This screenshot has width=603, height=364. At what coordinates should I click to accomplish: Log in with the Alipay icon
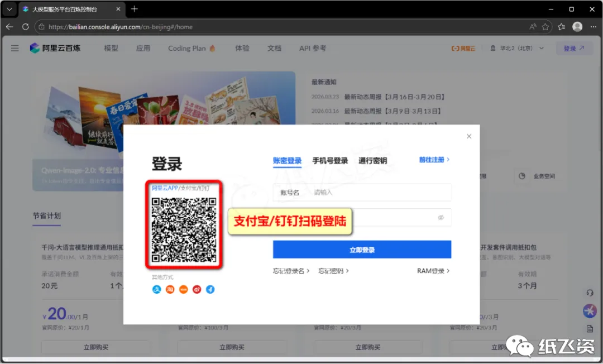[x=156, y=289]
